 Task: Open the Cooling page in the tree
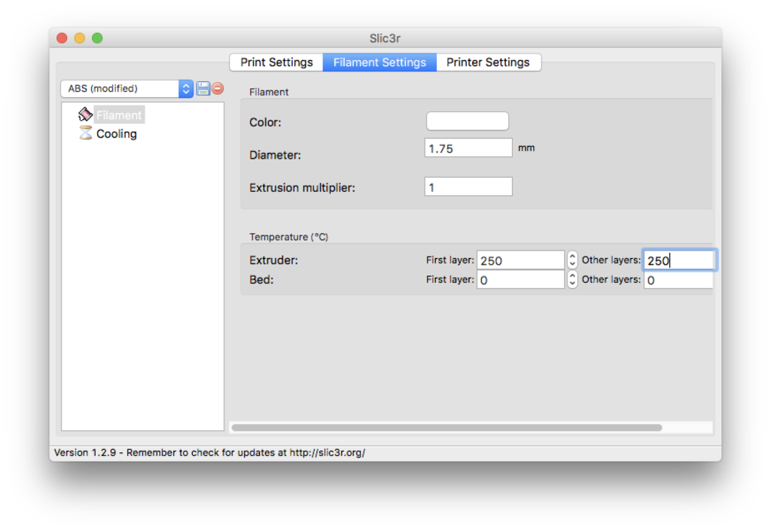tap(117, 134)
